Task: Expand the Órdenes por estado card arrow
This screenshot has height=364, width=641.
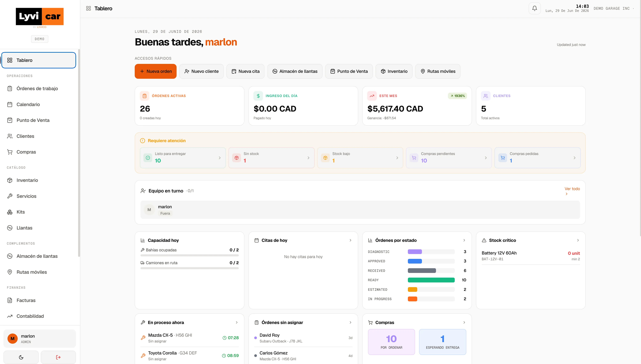Action: [464, 240]
